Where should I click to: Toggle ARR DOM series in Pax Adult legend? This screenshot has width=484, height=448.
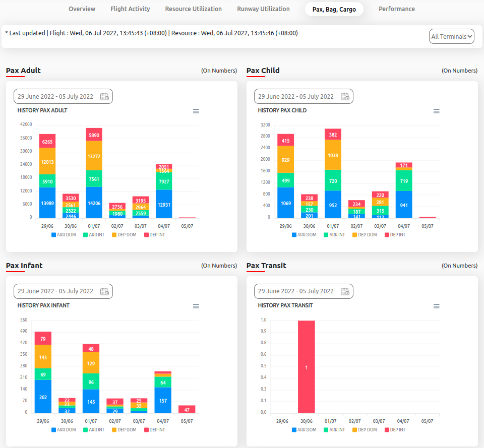pos(64,235)
